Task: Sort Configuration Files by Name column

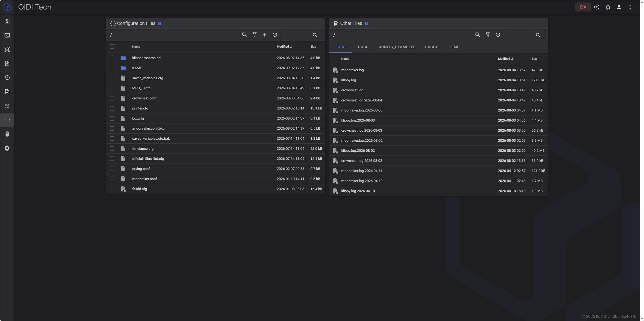Action: [136, 47]
